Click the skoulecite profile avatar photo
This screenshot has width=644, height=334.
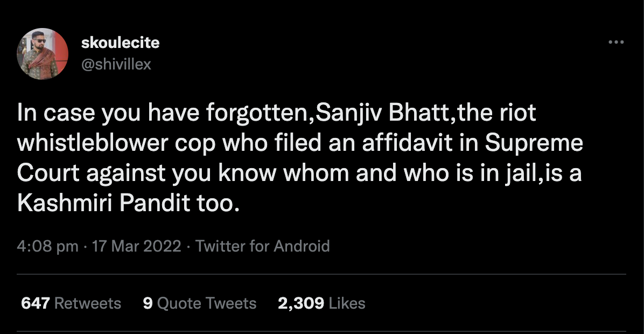pyautogui.click(x=43, y=53)
